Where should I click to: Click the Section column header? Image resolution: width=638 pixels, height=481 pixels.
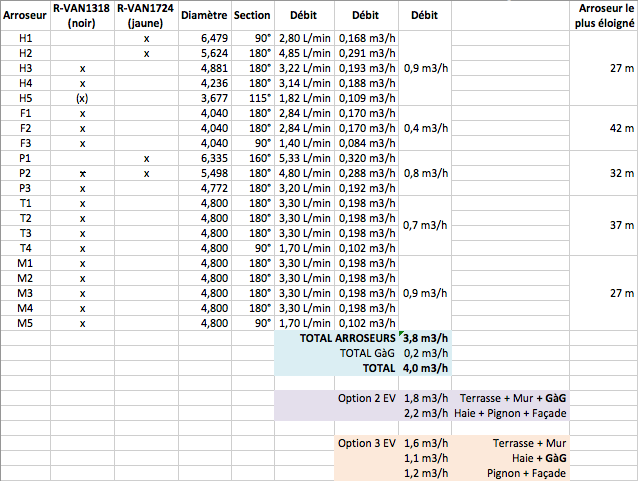(x=252, y=17)
